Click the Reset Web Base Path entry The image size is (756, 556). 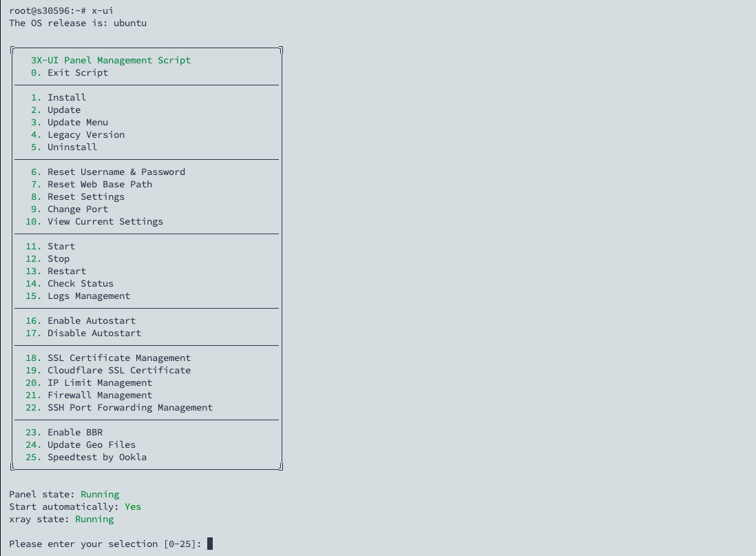point(99,185)
